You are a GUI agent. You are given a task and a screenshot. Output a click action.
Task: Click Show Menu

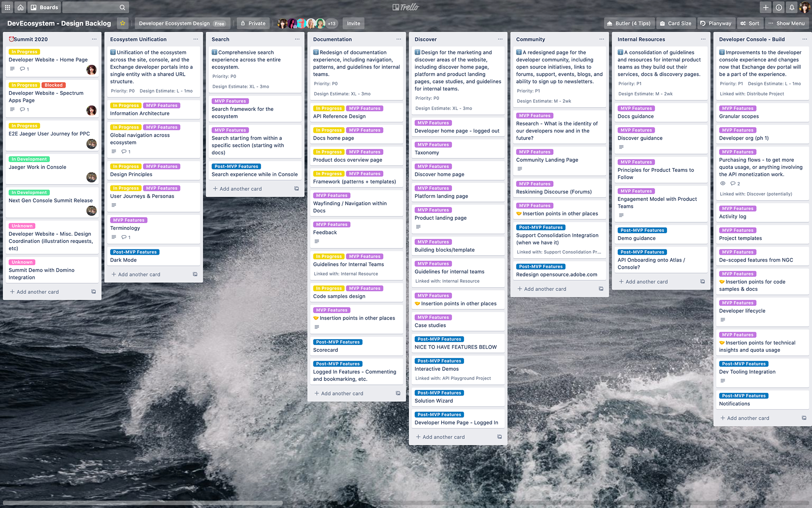pos(787,23)
